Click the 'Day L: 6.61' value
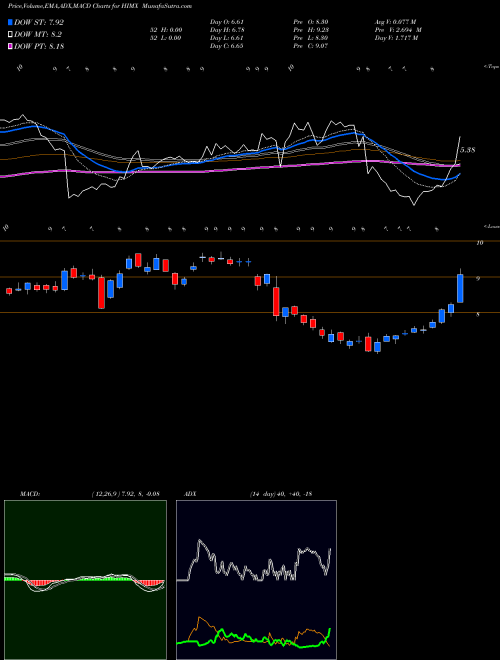The width and height of the screenshot is (500, 660). (x=227, y=38)
